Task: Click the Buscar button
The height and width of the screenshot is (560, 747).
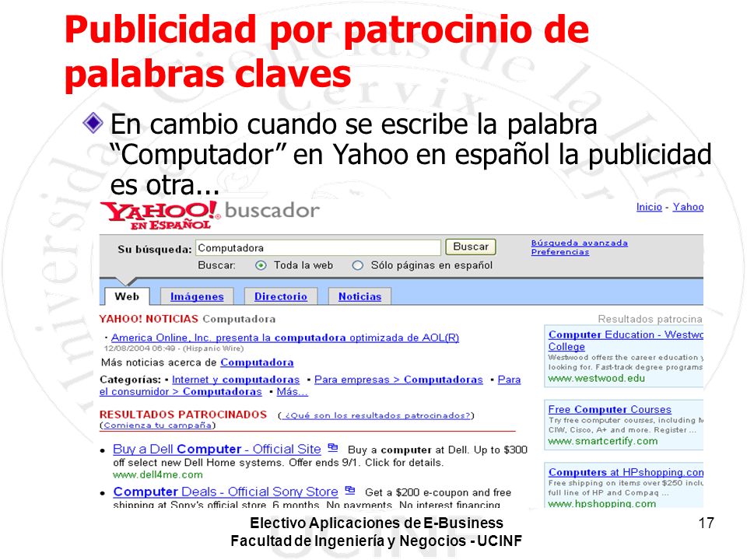Action: [x=471, y=247]
